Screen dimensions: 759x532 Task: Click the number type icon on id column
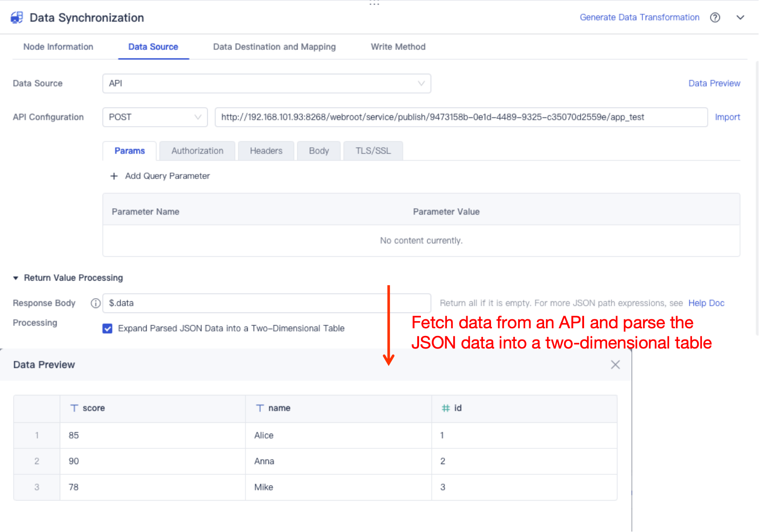pos(446,408)
